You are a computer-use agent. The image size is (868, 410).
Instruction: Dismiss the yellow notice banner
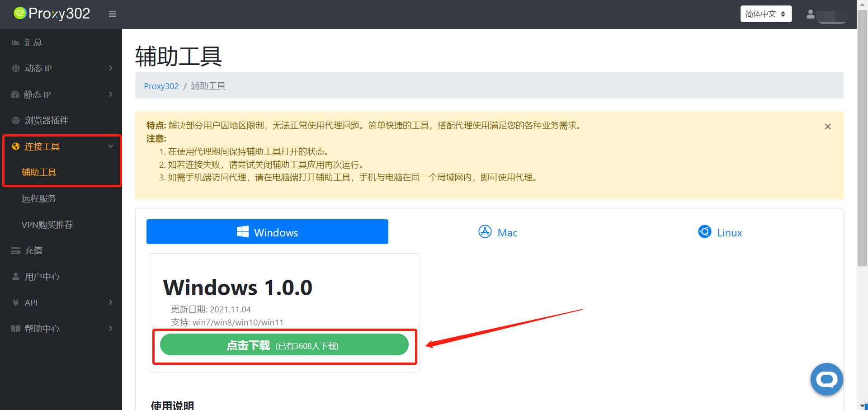click(827, 127)
